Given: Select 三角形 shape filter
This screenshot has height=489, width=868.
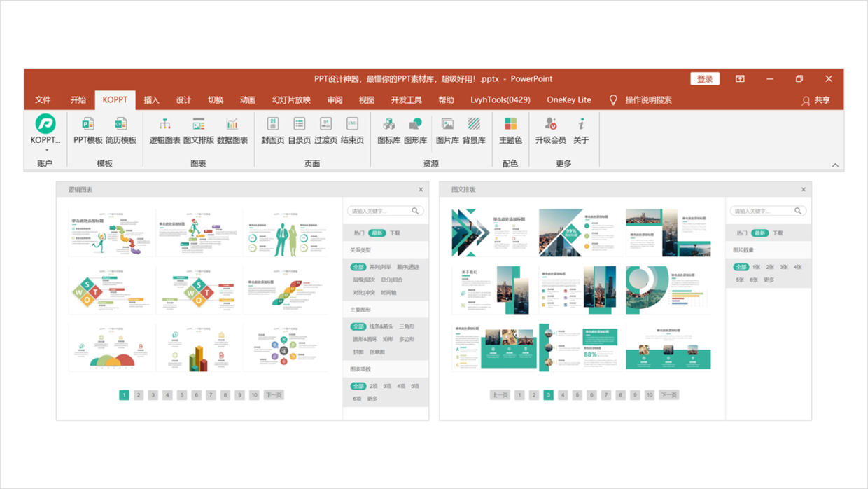Looking at the screenshot, I should pos(407,326).
